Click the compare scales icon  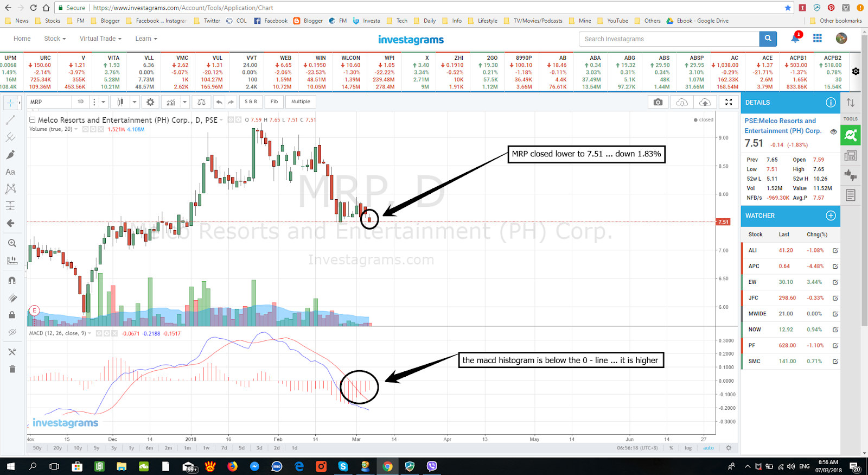(x=201, y=102)
